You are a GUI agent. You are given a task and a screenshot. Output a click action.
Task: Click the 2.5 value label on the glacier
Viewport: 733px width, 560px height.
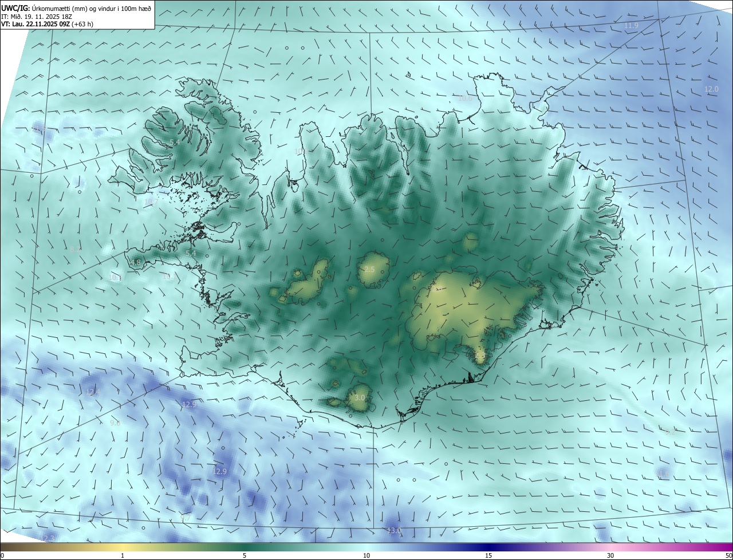pos(369,270)
